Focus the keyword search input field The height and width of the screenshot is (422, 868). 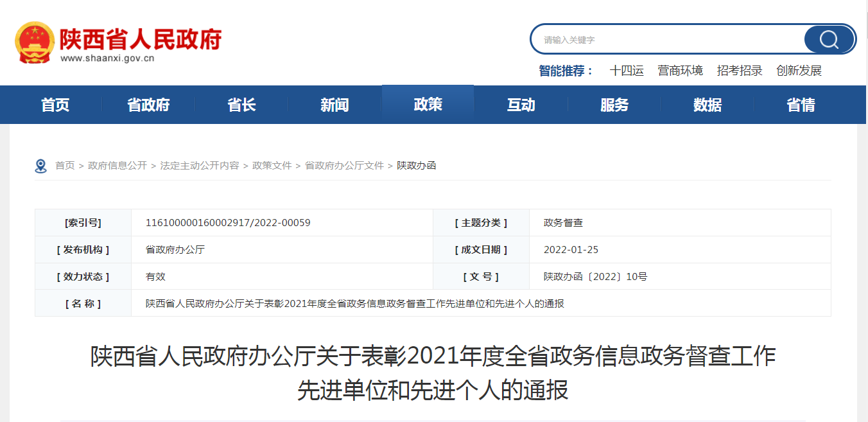point(668,39)
